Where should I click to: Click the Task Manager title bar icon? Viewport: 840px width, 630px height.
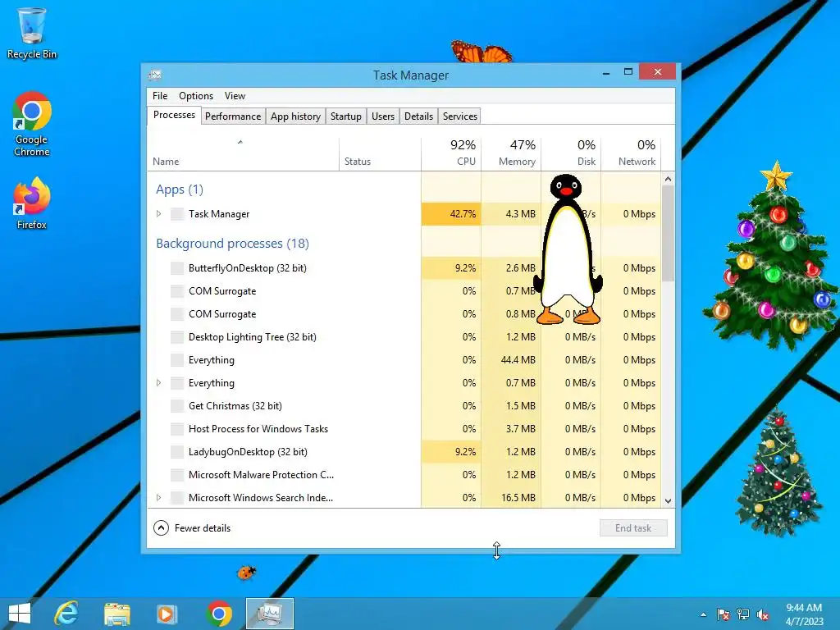tap(155, 75)
